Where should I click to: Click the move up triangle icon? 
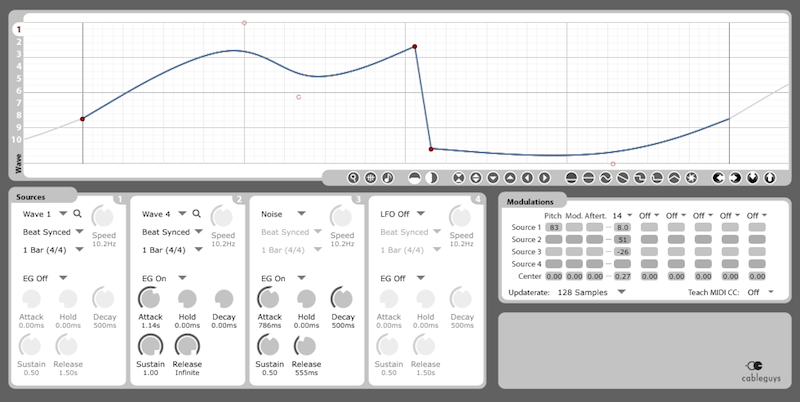[510, 178]
